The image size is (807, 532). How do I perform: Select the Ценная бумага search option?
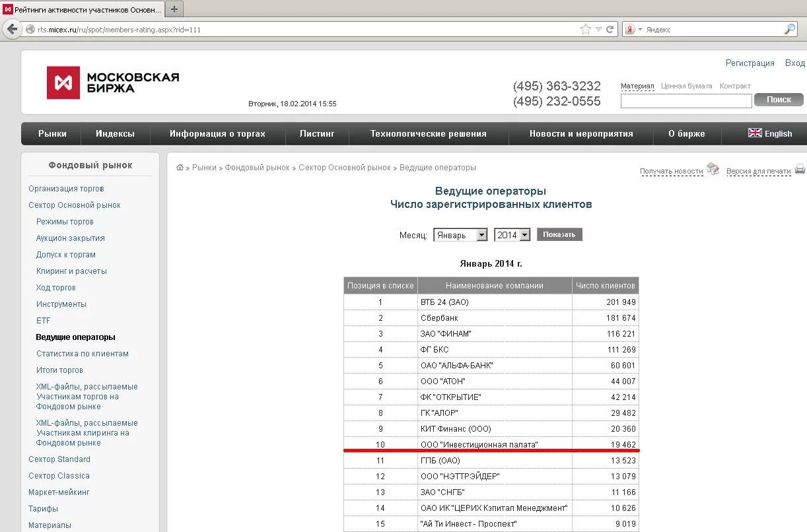coord(687,86)
